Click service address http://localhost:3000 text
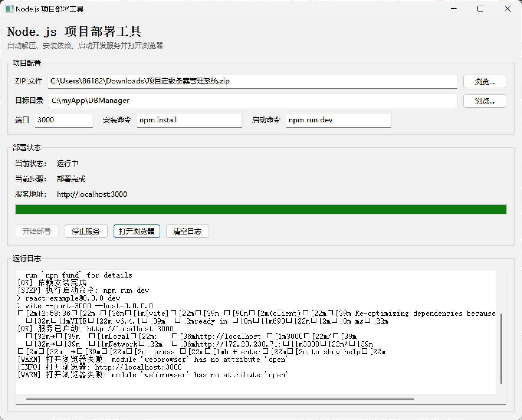This screenshot has width=522, height=420. tap(92, 194)
